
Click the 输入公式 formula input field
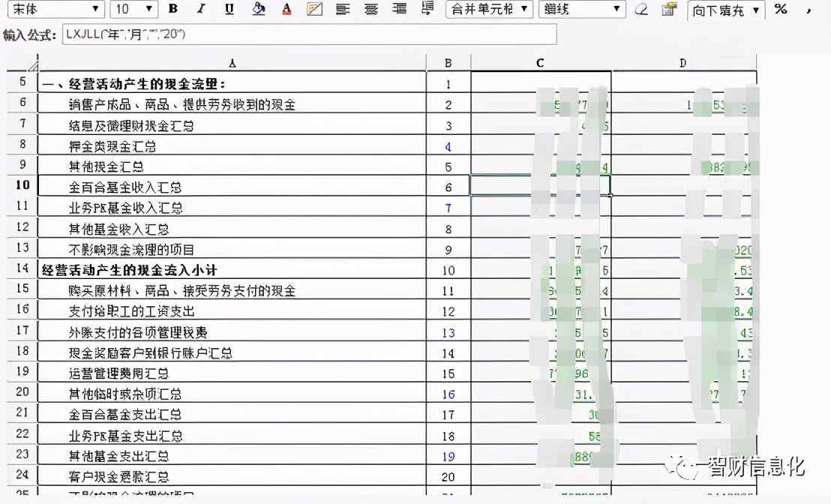tap(310, 34)
